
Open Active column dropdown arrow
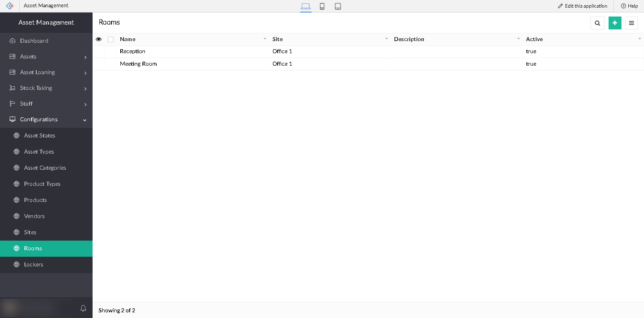click(640, 39)
